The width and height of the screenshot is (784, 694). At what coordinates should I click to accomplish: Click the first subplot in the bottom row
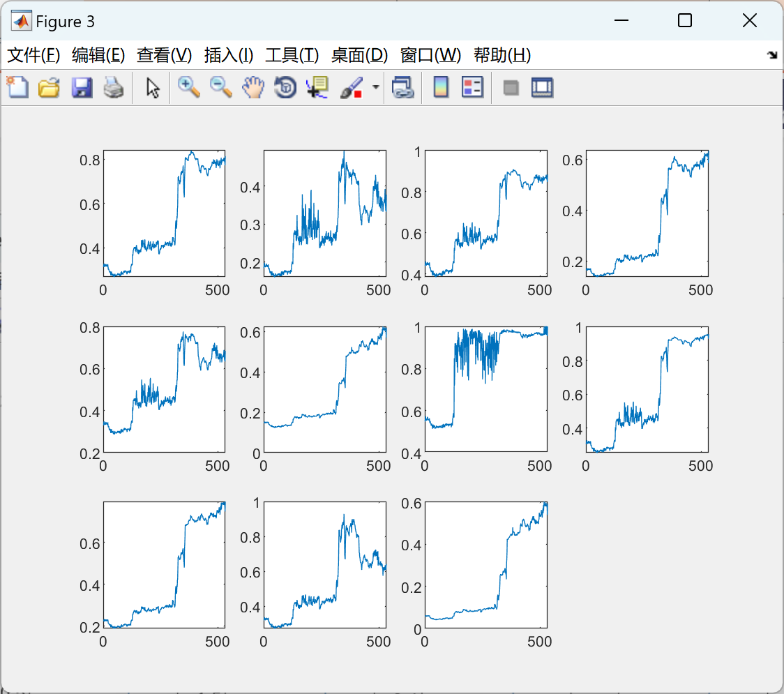click(x=164, y=565)
